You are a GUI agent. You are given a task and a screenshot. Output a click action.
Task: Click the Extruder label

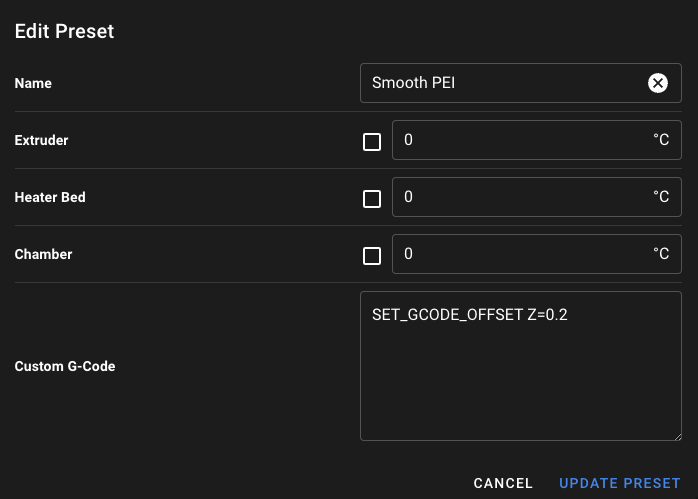pyautogui.click(x=41, y=140)
